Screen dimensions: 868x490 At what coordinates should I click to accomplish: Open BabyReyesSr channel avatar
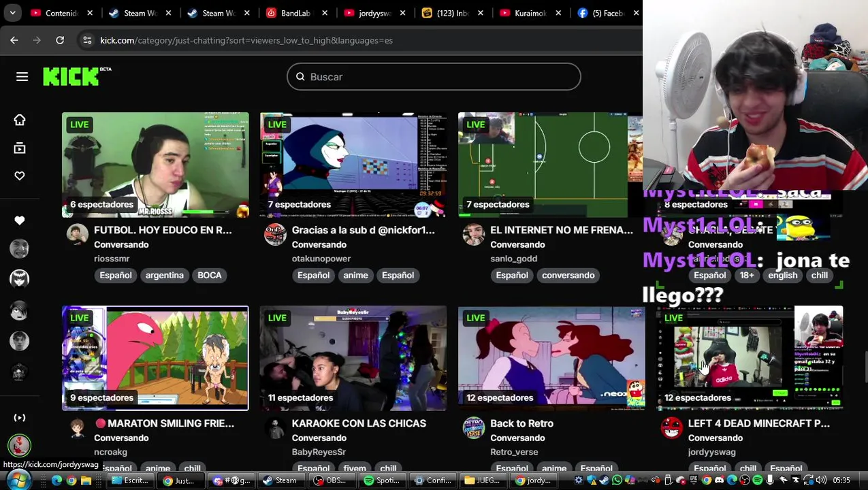tap(275, 428)
